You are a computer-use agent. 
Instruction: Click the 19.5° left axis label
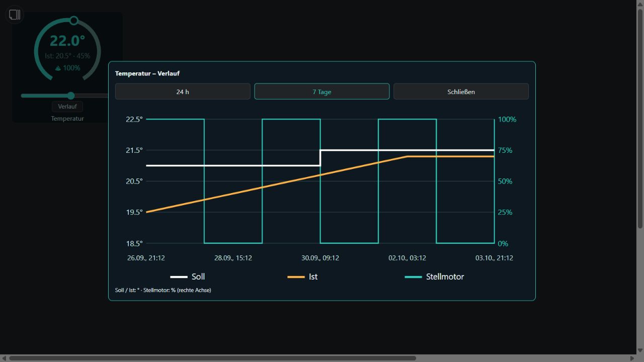pos(134,212)
